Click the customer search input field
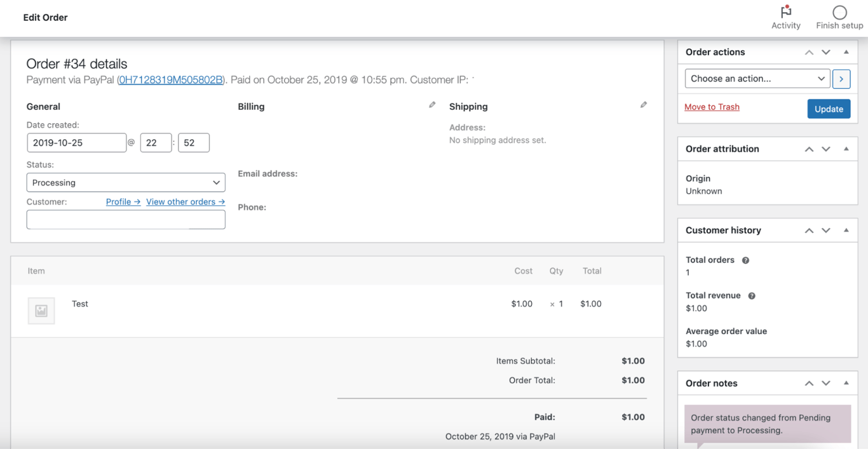This screenshot has height=449, width=868. 126,219
